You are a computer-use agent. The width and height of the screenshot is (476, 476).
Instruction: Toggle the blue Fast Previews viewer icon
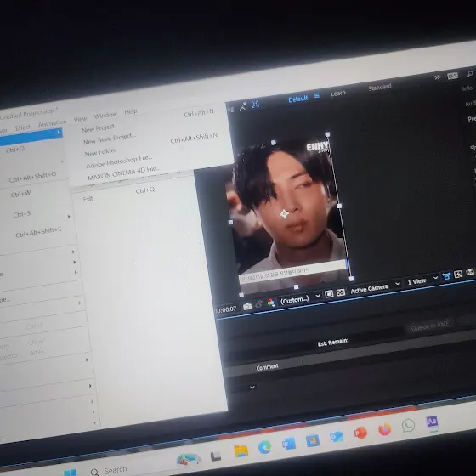tap(446, 276)
